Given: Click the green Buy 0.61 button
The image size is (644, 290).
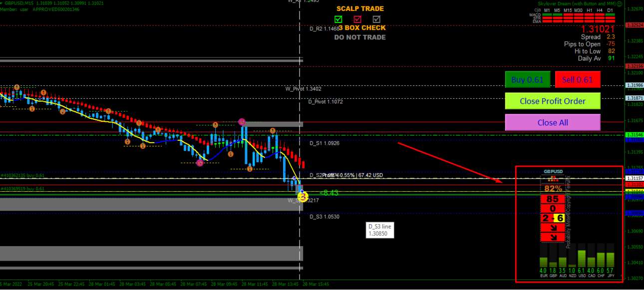Looking at the screenshot, I should 527,79.
